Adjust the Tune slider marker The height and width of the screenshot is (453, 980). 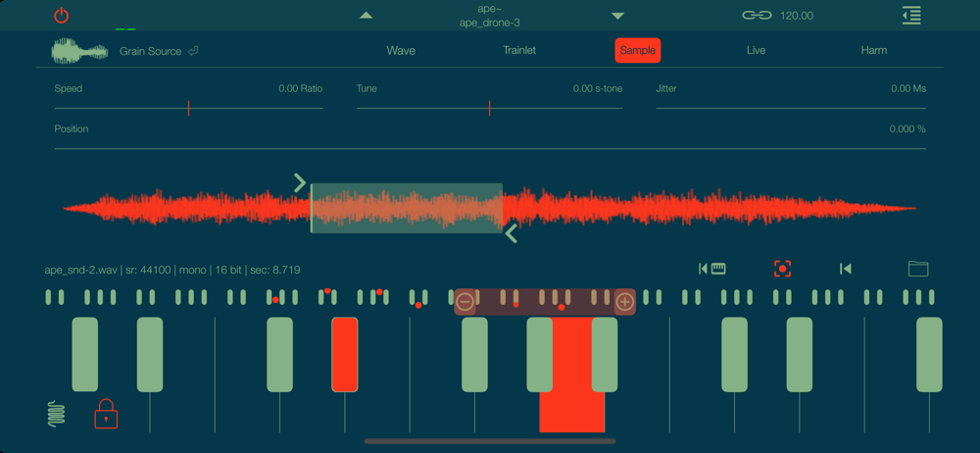click(x=489, y=108)
